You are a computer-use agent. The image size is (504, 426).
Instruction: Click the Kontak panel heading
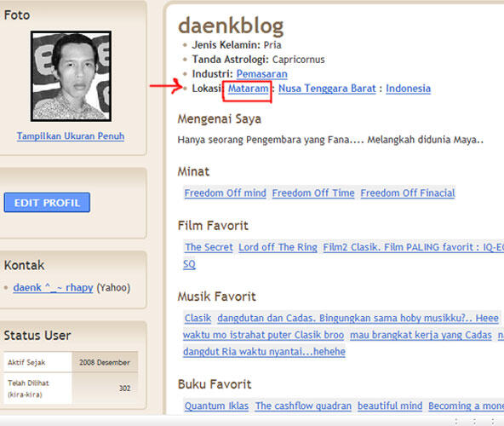point(25,265)
